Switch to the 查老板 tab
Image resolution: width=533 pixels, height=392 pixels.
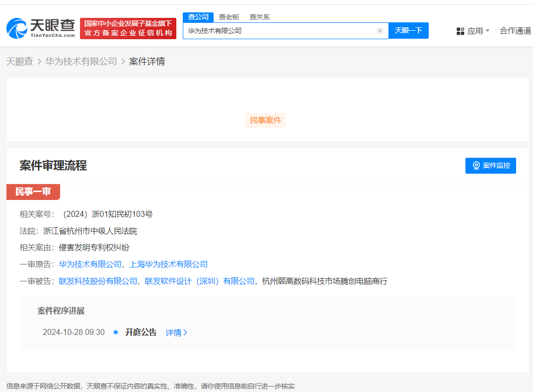point(229,17)
